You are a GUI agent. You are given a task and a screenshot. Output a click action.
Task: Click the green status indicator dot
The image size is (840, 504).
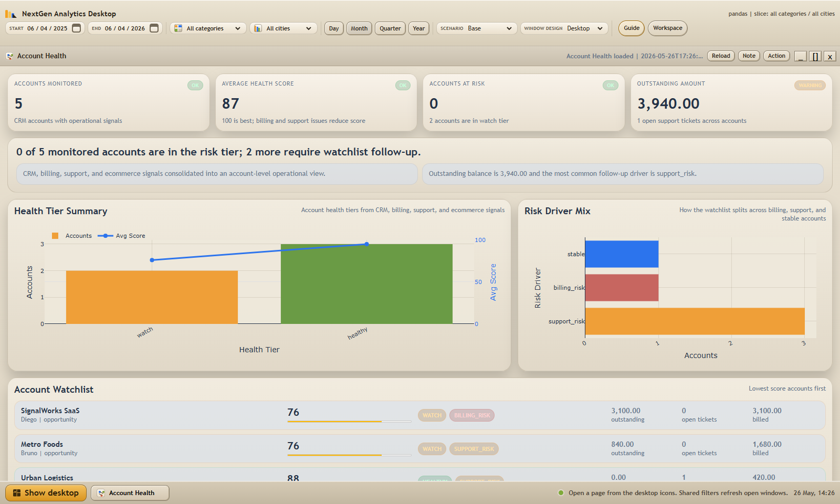tap(561, 493)
